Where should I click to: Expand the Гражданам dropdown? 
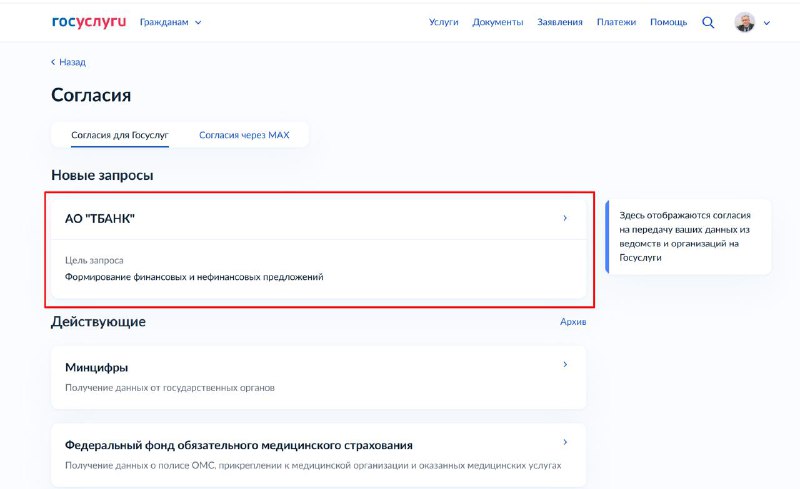pyautogui.click(x=170, y=22)
